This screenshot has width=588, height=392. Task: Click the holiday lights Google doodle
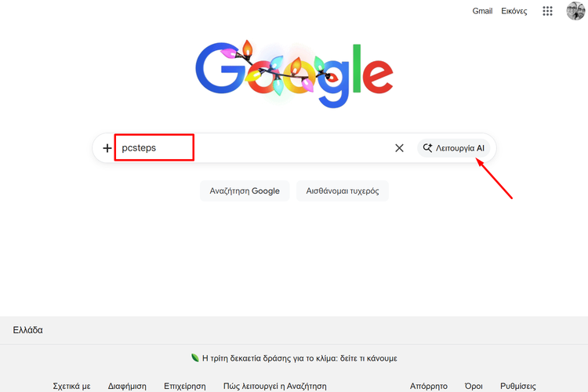[294, 74]
